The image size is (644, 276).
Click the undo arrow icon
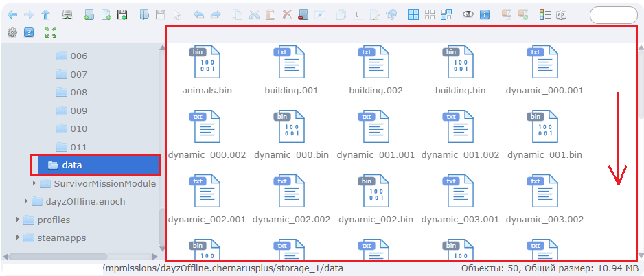[x=199, y=15]
